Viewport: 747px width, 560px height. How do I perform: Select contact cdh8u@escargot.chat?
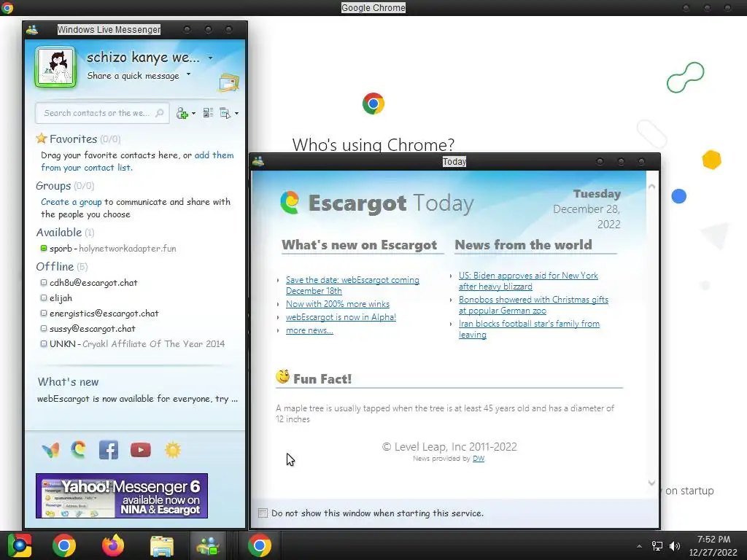coord(88,283)
